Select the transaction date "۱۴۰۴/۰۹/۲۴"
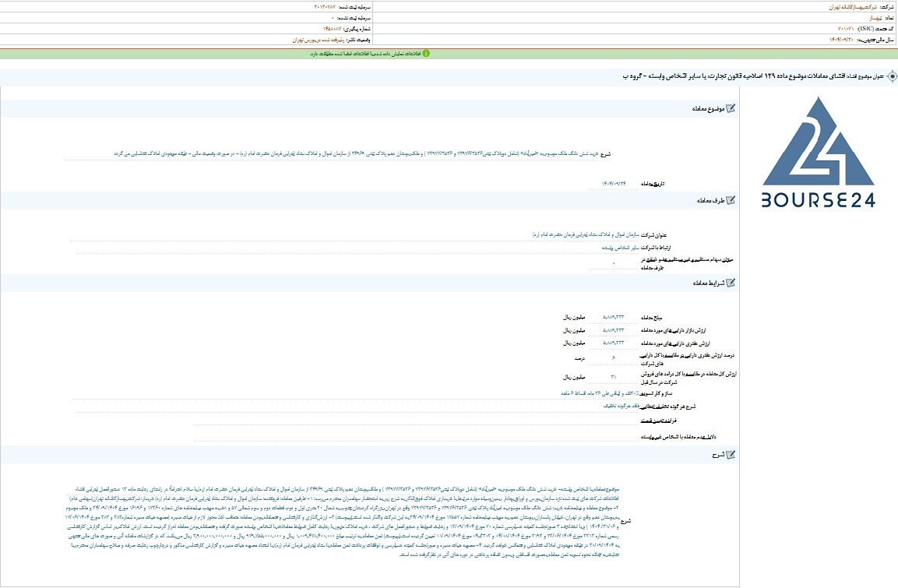898x588 pixels. coord(614,184)
